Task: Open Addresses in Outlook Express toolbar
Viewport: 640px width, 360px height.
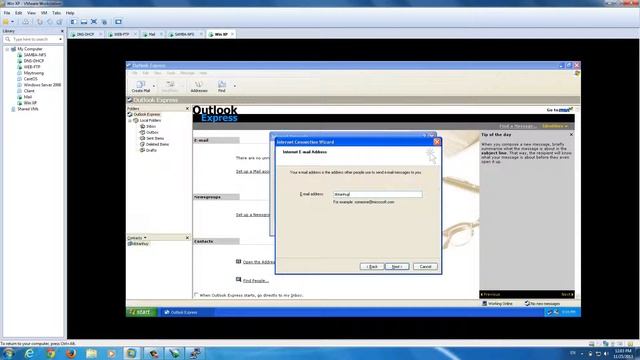Action: pyautogui.click(x=199, y=86)
